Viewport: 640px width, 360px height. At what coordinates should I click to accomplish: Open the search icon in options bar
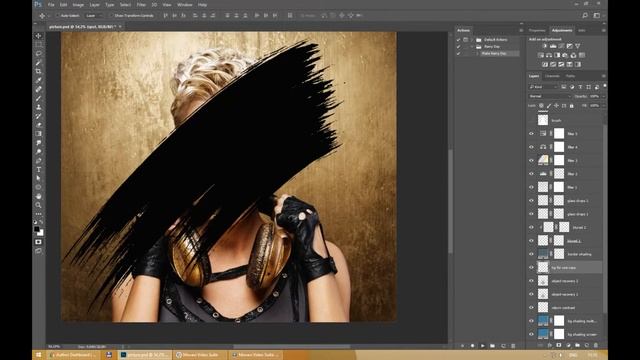(585, 16)
